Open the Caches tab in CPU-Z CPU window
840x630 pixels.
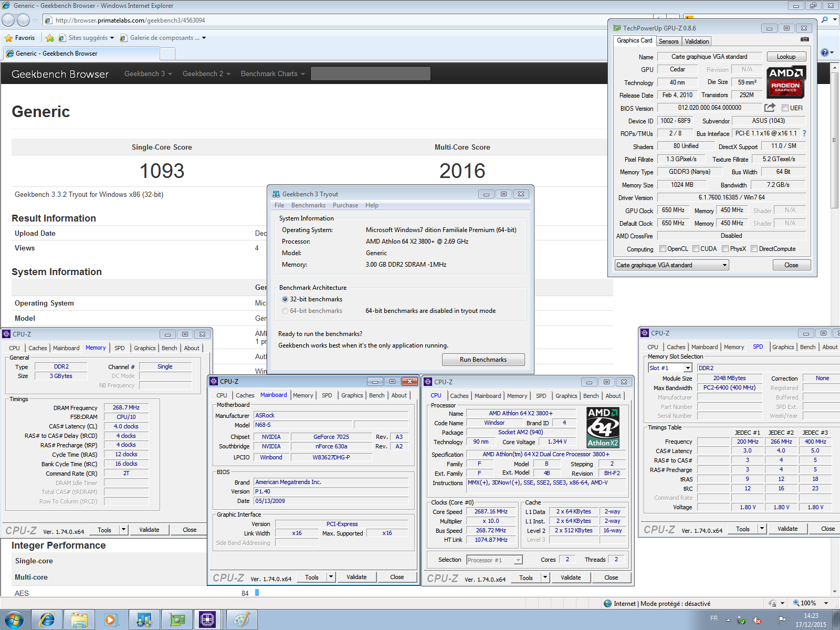click(x=459, y=396)
